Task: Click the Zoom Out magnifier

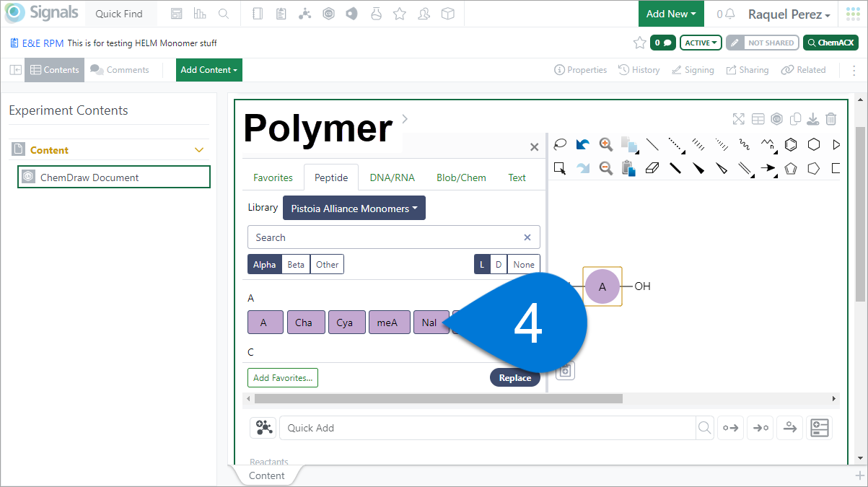Action: (x=606, y=168)
